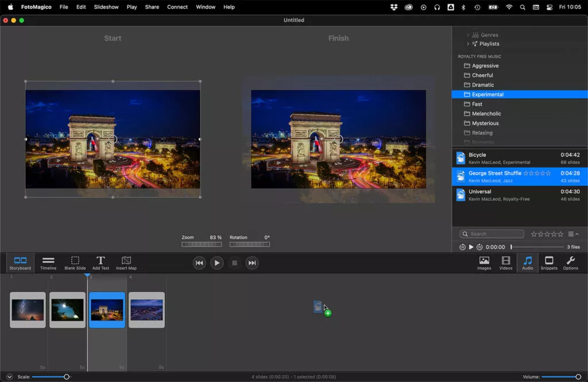This screenshot has width=588, height=382.
Task: Open the Videos browser panel
Action: pos(506,263)
